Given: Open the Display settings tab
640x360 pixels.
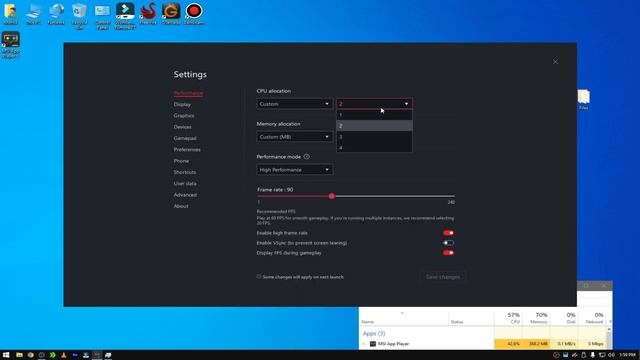Looking at the screenshot, I should click(182, 104).
